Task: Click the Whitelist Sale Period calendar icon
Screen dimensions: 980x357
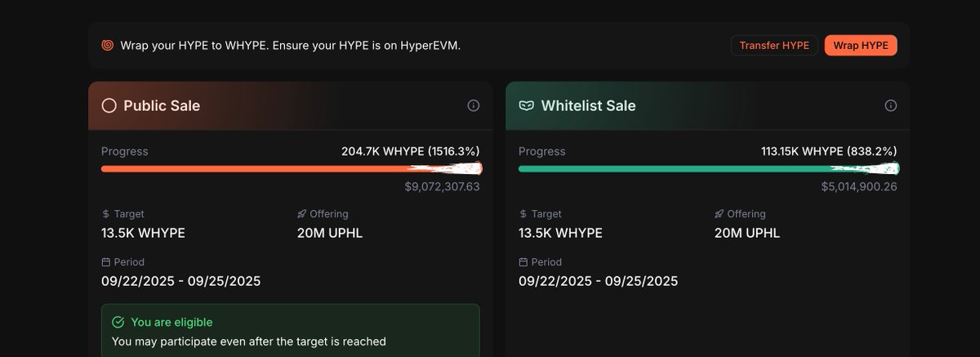Action: [x=523, y=262]
